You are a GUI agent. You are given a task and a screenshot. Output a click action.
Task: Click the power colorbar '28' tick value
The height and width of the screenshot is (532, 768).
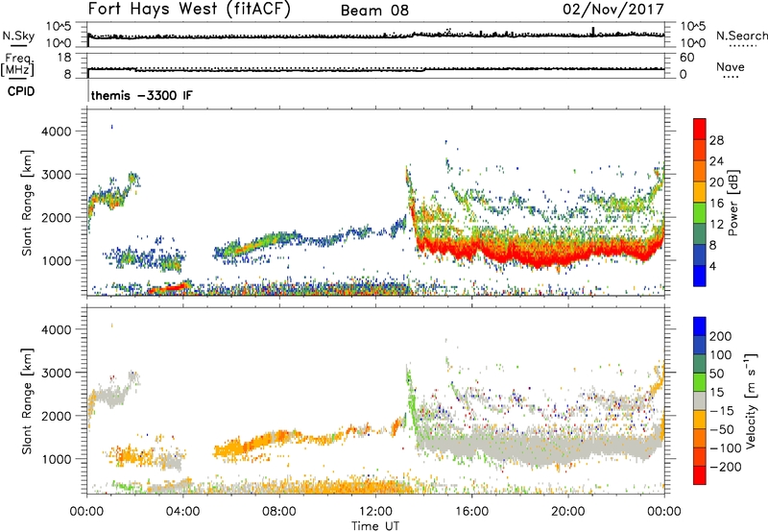(x=716, y=140)
